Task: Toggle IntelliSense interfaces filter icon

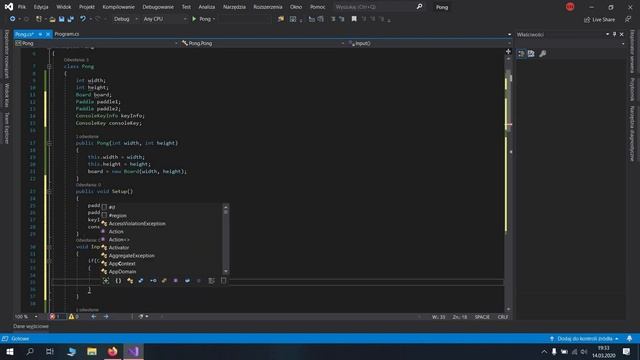Action: 153,280
